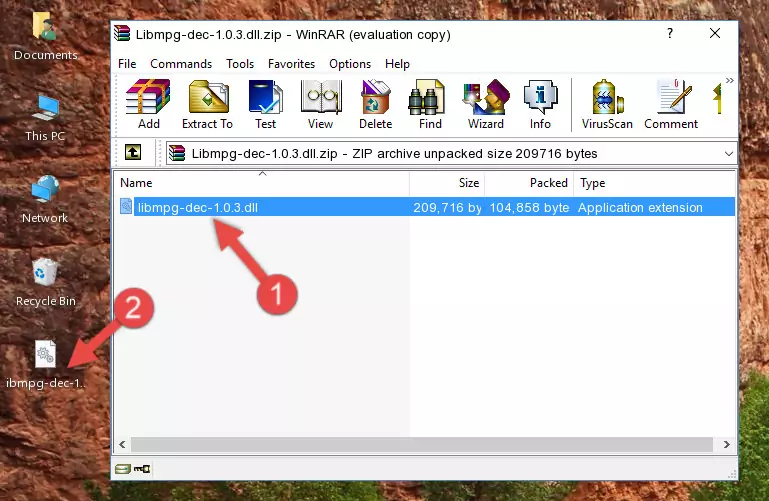
Task: Click the 209,716 size value
Action: coord(447,207)
